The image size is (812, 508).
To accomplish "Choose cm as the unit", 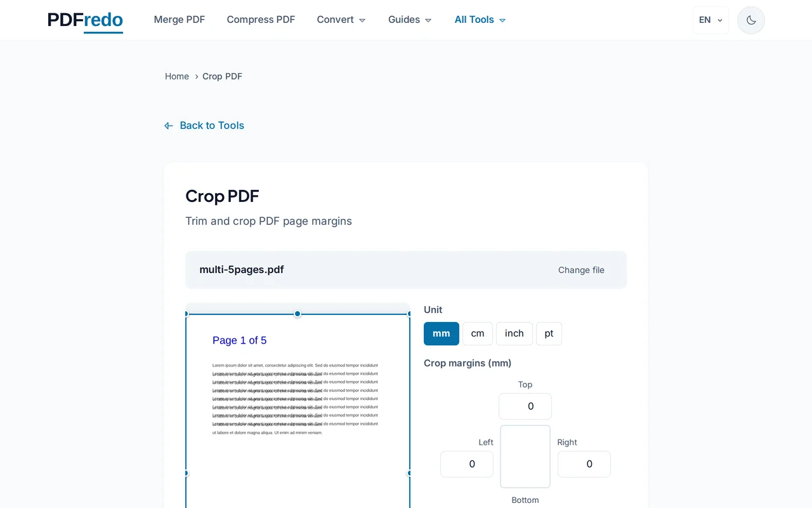I will (x=477, y=333).
